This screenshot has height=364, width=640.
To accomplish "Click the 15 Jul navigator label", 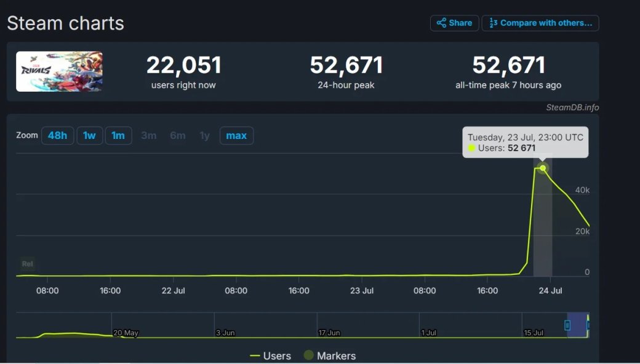I will pyautogui.click(x=534, y=333).
